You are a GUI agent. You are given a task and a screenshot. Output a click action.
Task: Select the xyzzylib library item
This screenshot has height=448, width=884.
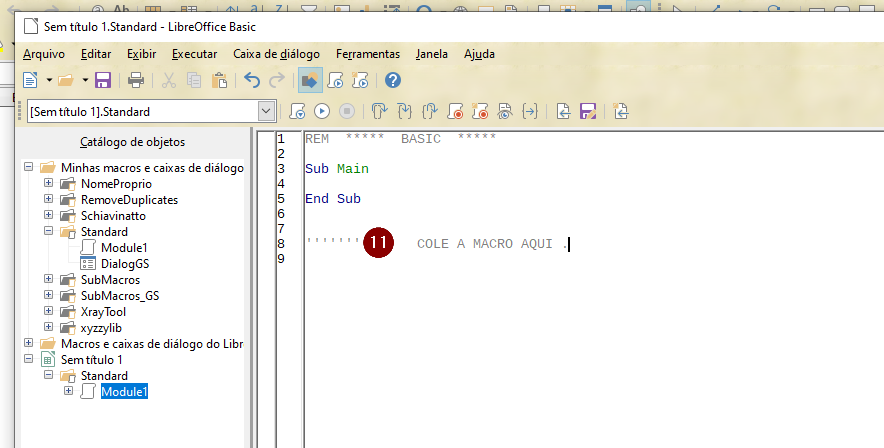(101, 328)
